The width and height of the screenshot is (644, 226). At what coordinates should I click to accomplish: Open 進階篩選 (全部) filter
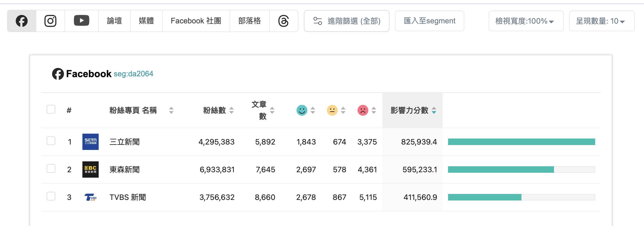pos(347,21)
